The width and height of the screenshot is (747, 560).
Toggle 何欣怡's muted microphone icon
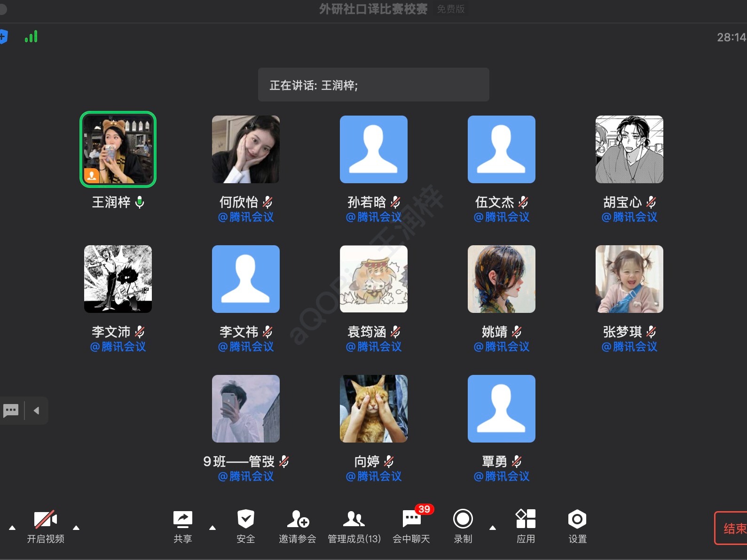[x=267, y=202]
